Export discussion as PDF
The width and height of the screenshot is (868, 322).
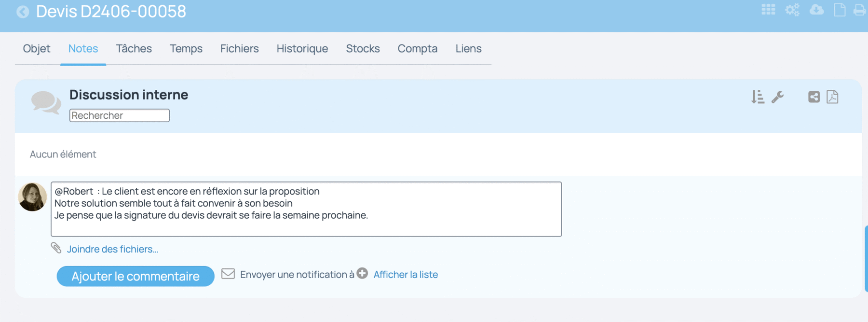(832, 97)
